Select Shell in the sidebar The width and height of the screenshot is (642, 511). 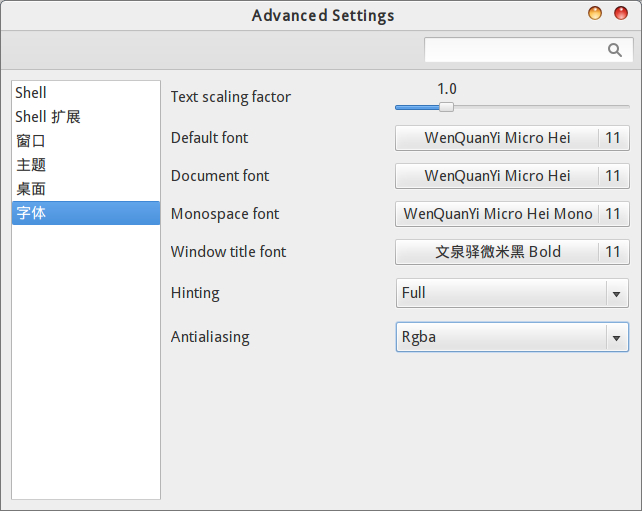click(x=32, y=93)
